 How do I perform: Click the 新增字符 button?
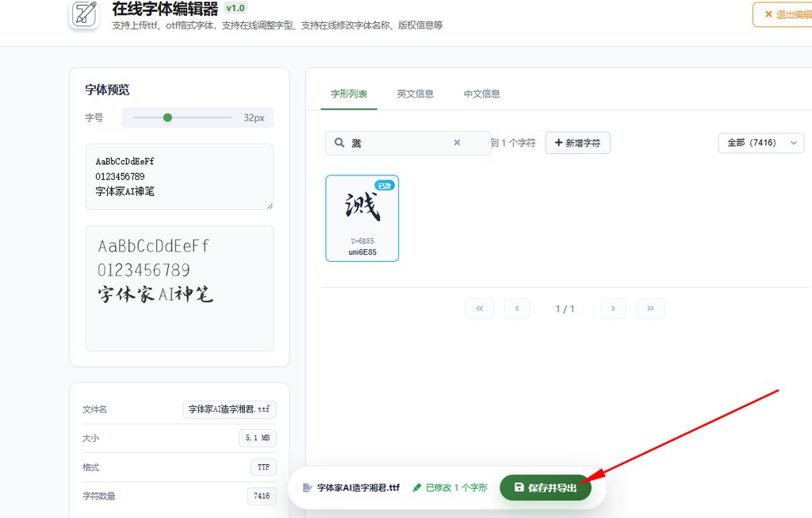click(x=577, y=143)
